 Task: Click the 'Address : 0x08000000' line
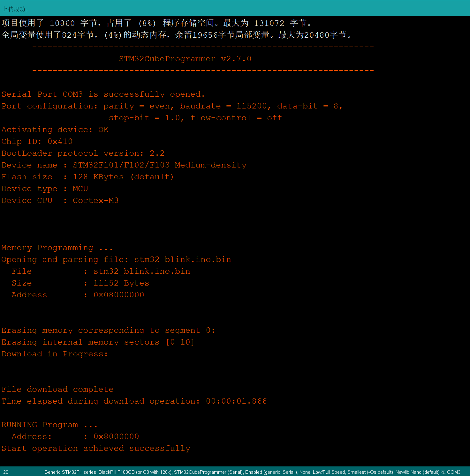tap(78, 295)
